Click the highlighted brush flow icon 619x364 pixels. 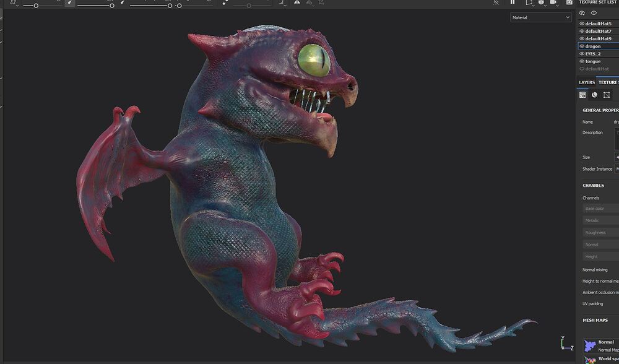click(70, 2)
